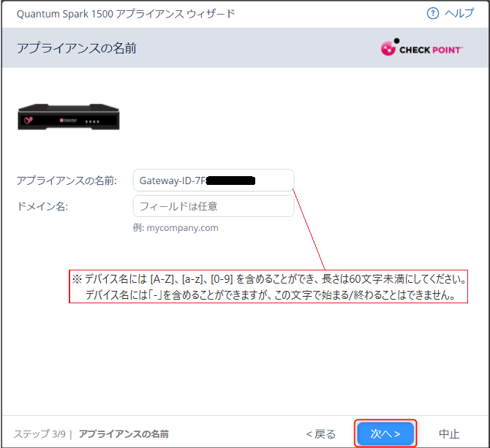
Task: Click the Check Point logo
Action: pos(421,48)
